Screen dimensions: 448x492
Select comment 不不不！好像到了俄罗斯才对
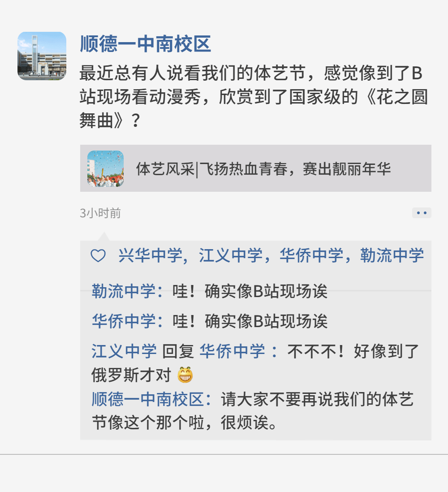coord(255,363)
